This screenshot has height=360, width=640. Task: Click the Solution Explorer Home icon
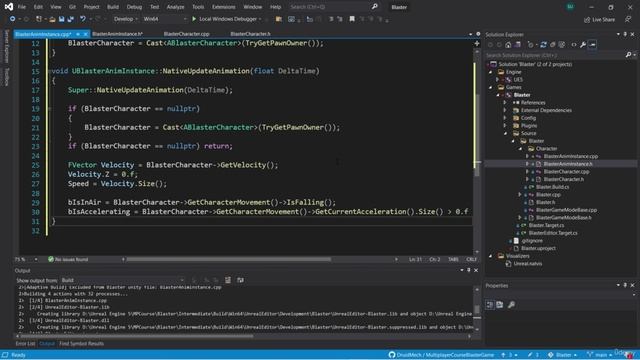pyautogui.click(x=508, y=45)
